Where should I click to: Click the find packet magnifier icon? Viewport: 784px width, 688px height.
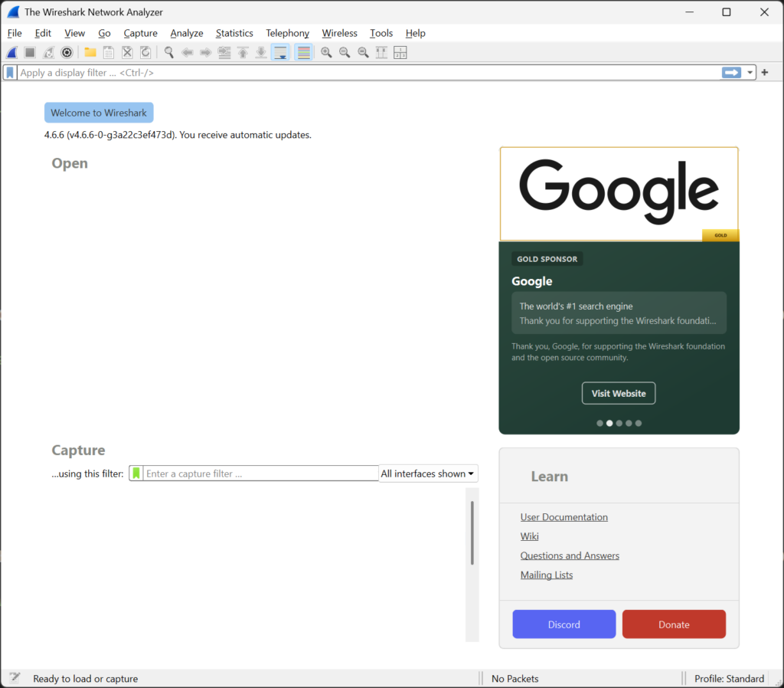(169, 53)
